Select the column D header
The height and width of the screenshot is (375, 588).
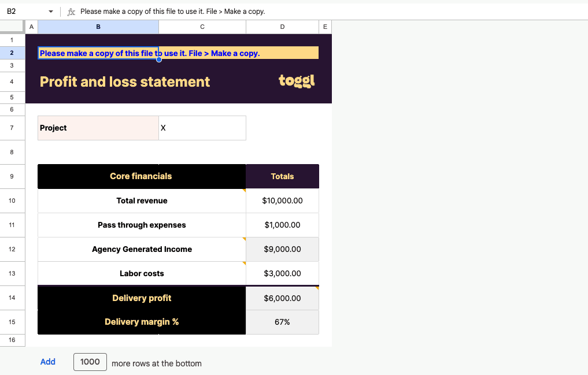[282, 27]
